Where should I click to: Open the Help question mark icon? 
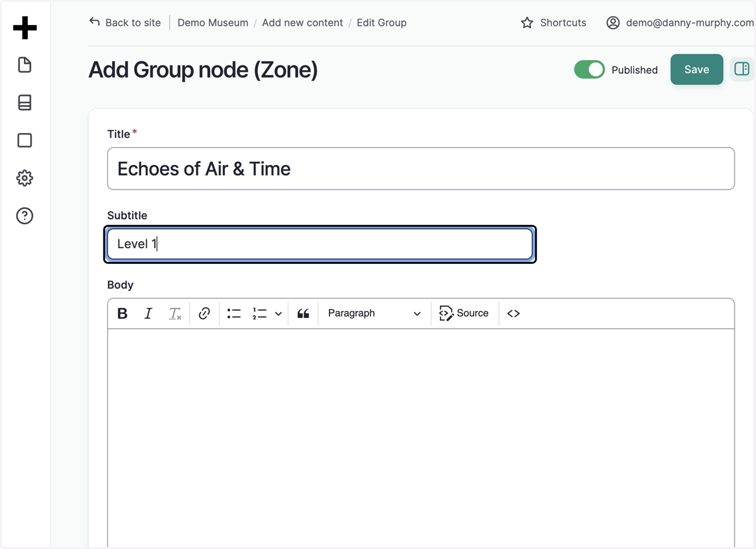[25, 216]
